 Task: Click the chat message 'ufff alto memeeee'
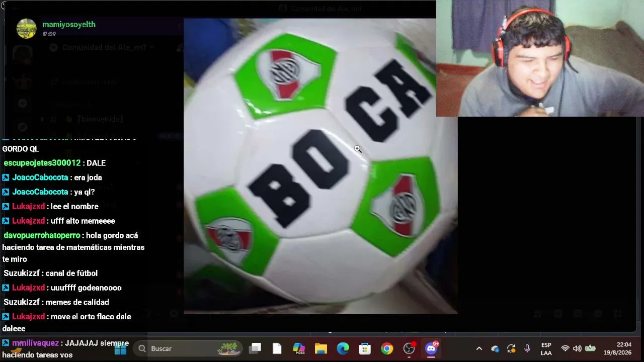[x=83, y=221]
